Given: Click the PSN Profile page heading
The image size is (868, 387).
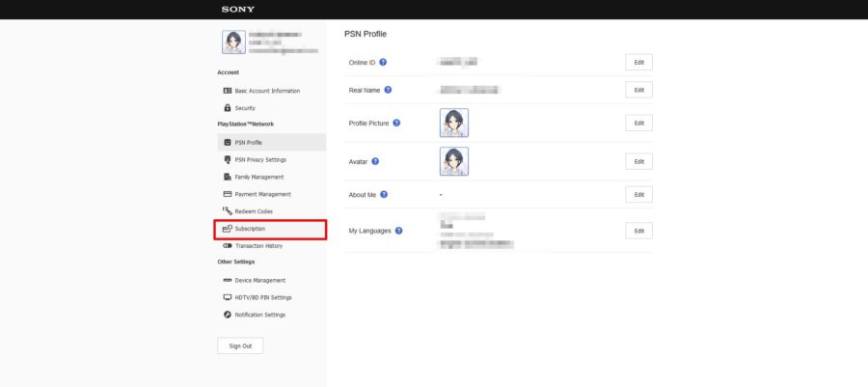Looking at the screenshot, I should (x=366, y=34).
